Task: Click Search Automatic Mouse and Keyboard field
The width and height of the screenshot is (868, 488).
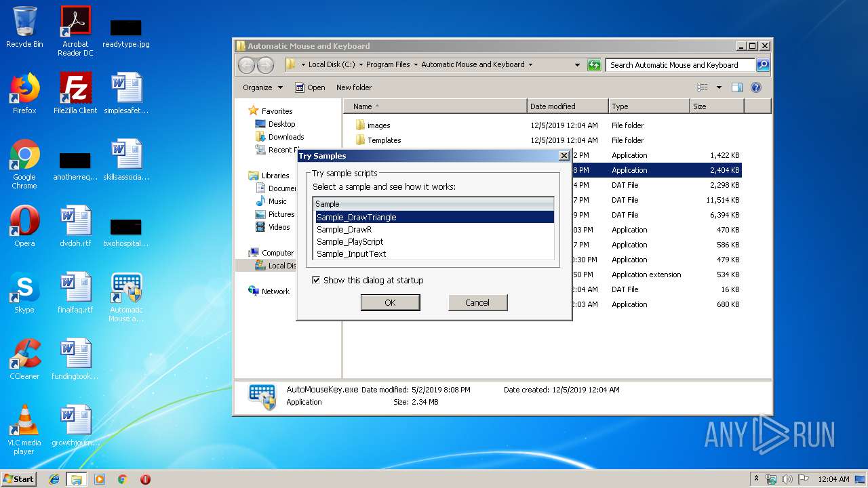Action: point(680,65)
